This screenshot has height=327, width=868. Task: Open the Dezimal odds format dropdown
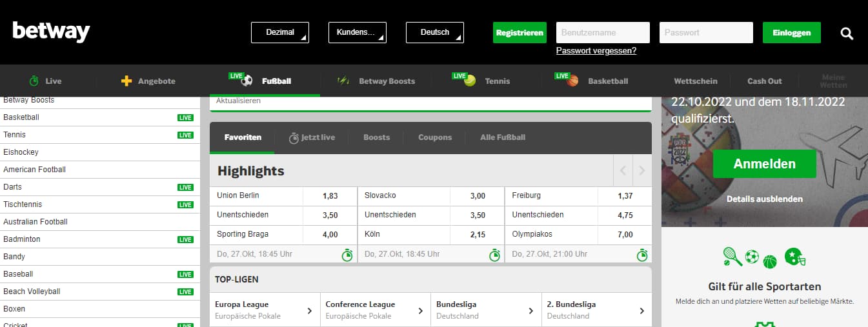point(280,32)
